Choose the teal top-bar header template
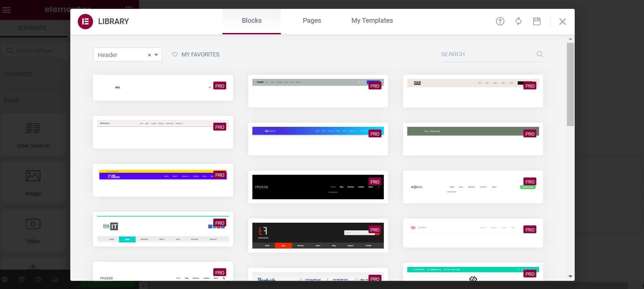The width and height of the screenshot is (644, 289). [473, 272]
